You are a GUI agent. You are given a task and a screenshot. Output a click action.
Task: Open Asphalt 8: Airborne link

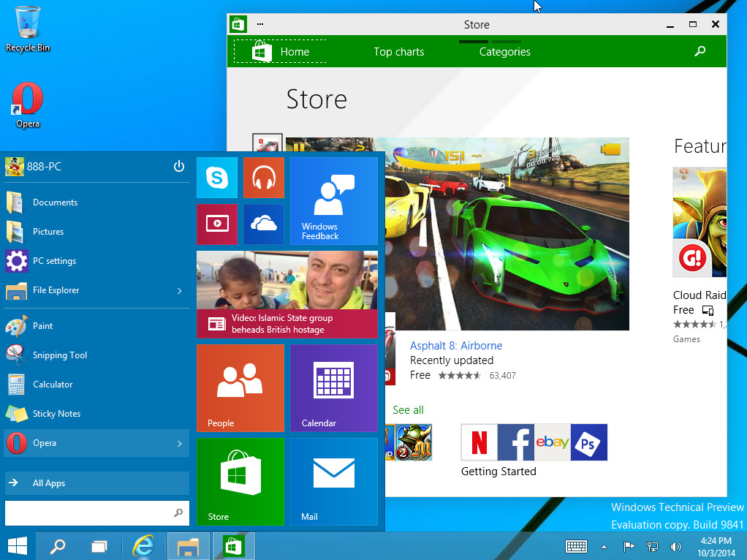(456, 346)
